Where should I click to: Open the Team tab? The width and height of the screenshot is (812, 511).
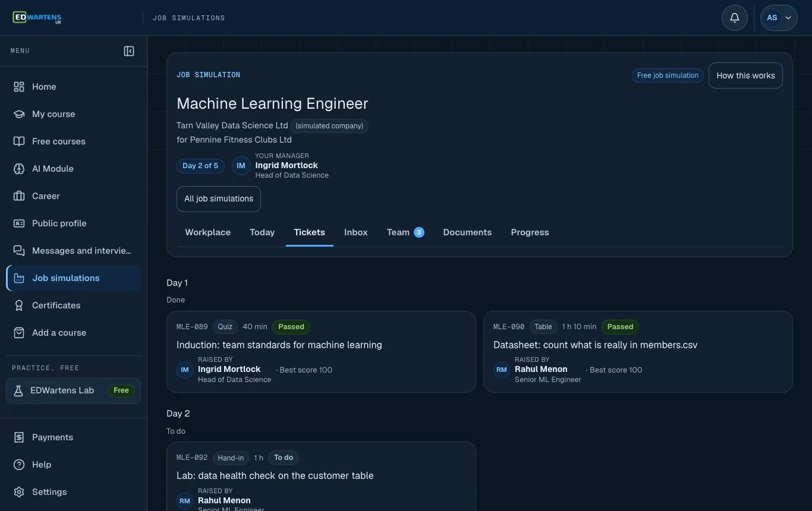(405, 232)
